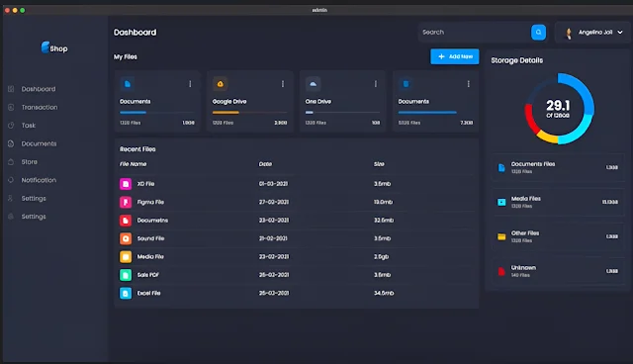Select the Unknown storage row
Screen dimensions: 633x364
pyautogui.click(x=558, y=271)
